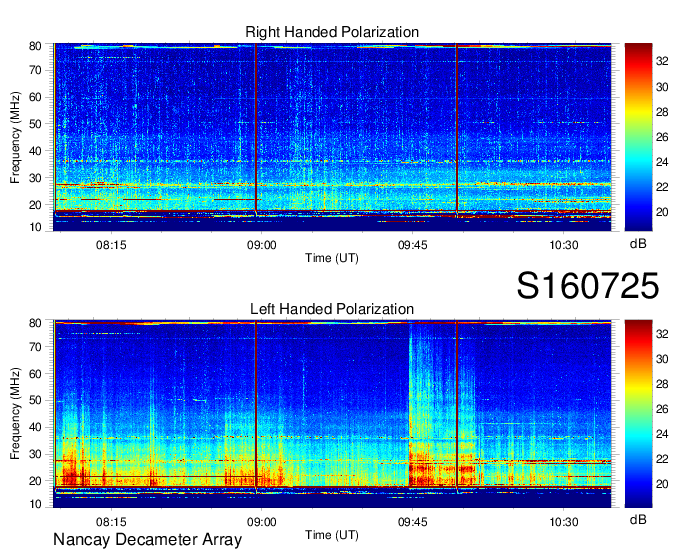Image resolution: width=680 pixels, height=552 pixels.
Task: Click the dB label of the top color bar
Action: 638,244
